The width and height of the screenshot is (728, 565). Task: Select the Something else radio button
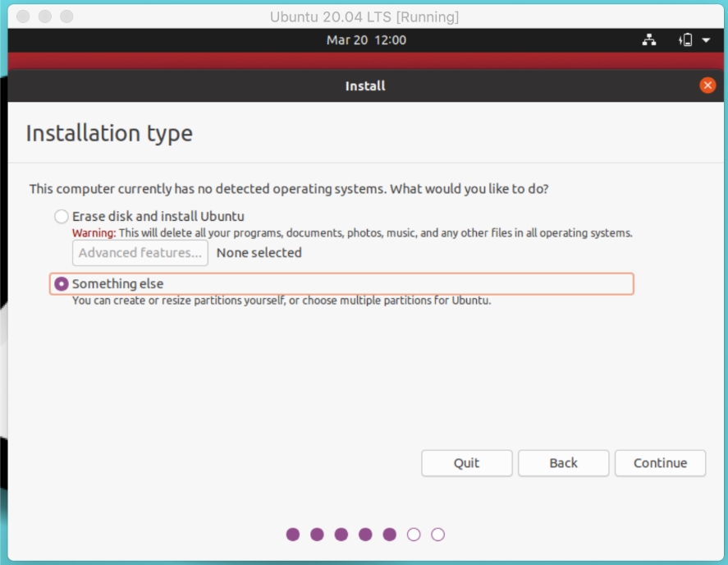(62, 284)
